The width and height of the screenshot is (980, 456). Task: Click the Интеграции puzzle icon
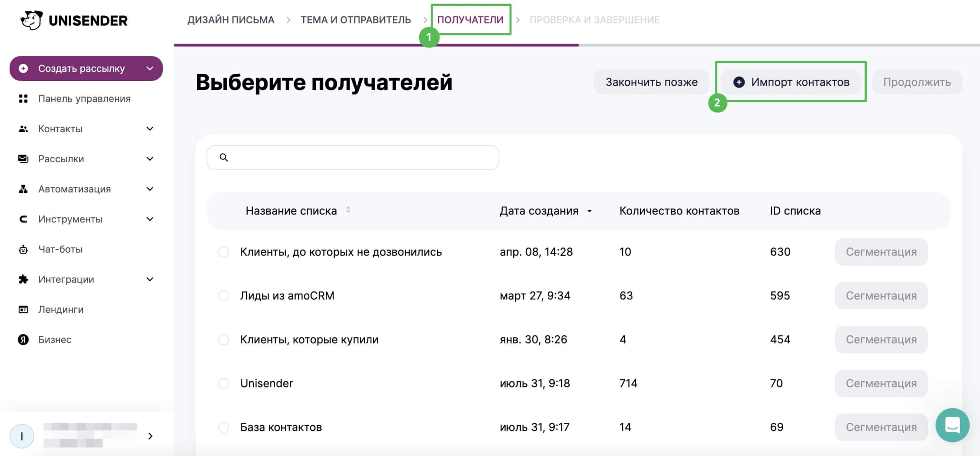click(23, 279)
